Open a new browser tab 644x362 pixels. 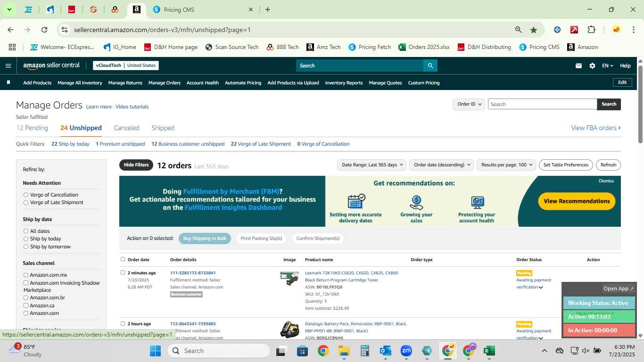pos(268,9)
